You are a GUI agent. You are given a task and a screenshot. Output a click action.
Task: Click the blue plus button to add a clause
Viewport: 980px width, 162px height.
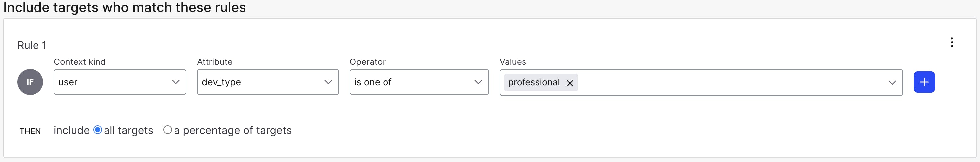coord(924,82)
